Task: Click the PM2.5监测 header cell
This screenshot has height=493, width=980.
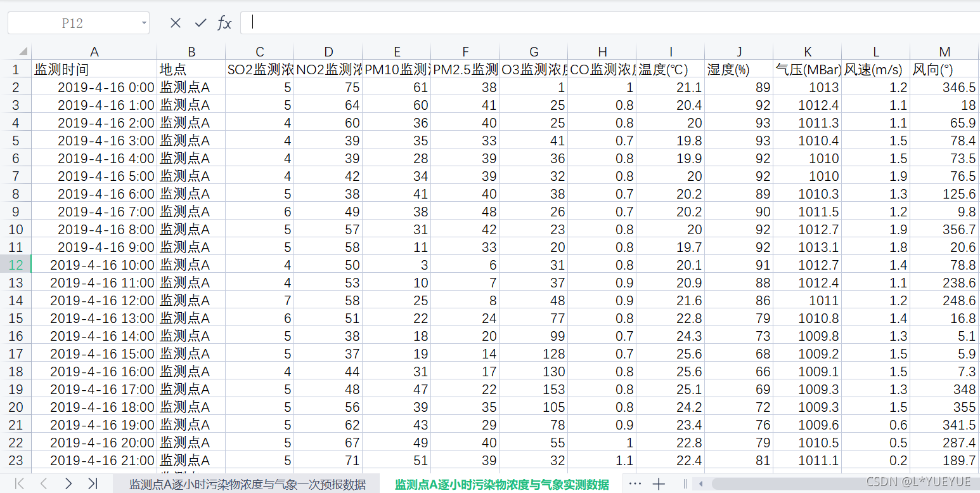Action: coord(465,69)
